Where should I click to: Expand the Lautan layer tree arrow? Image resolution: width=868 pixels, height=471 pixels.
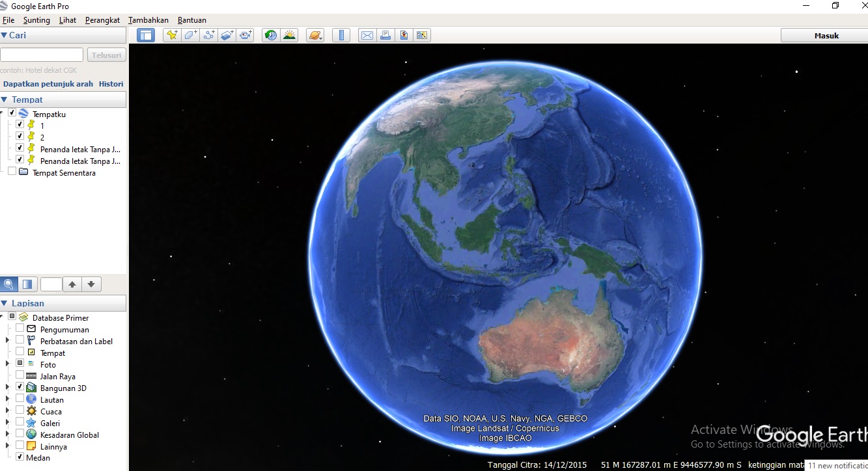click(x=8, y=399)
